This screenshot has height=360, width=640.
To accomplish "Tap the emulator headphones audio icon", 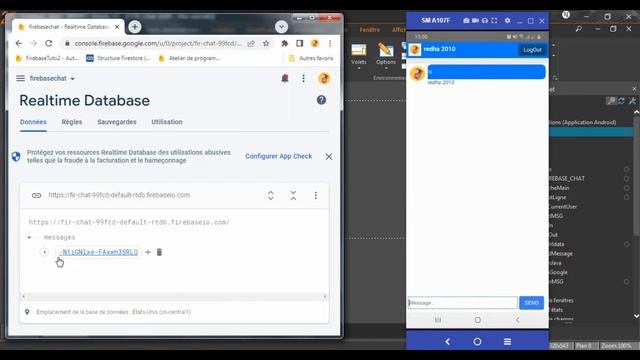I will [485, 20].
